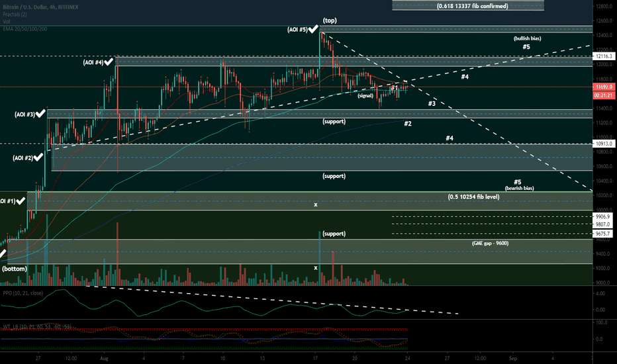Click the (GME gap - 9600) annotation
Screen dimensions: 617x364
(491, 243)
